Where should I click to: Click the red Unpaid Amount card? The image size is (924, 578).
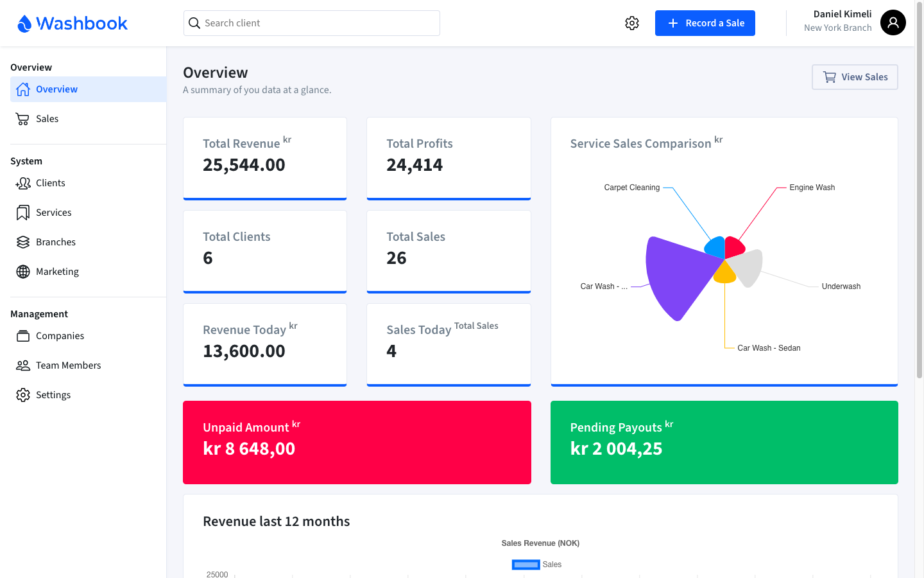357,442
